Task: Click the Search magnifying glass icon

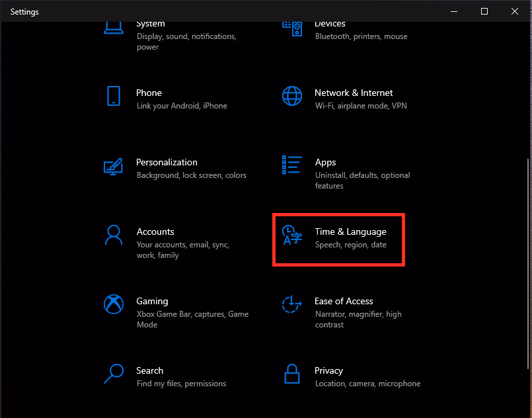Action: (113, 374)
